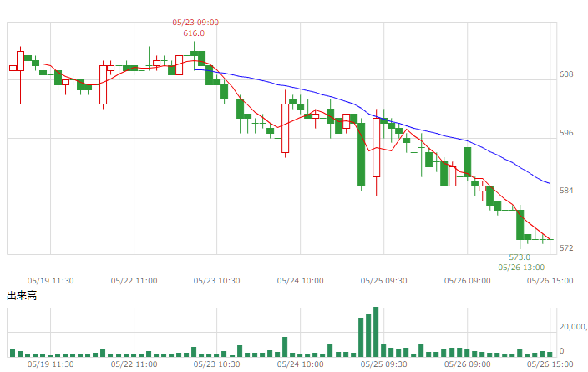Click volume chart's 05/26 09:00 time label
Image resolution: width=588 pixels, height=372 pixels.
(x=467, y=364)
